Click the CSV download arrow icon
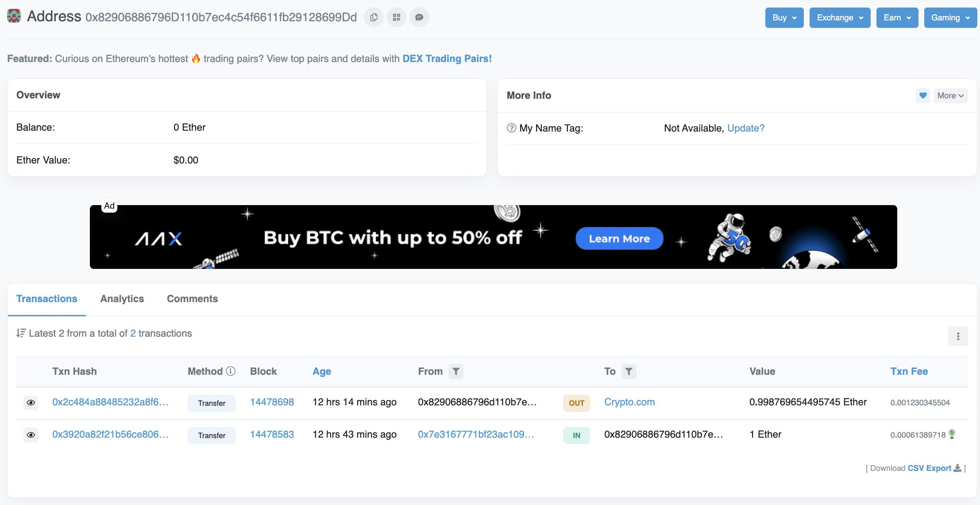The height and width of the screenshot is (505, 980). pos(957,468)
